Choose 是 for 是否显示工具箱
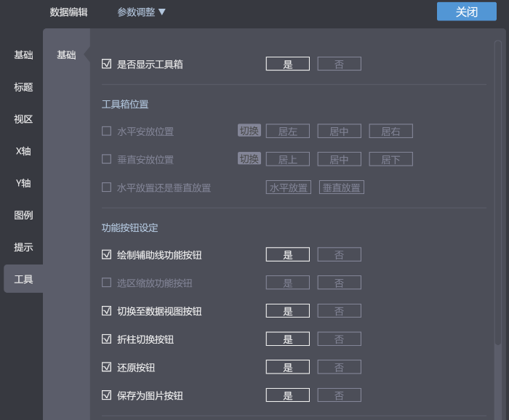 coord(288,64)
